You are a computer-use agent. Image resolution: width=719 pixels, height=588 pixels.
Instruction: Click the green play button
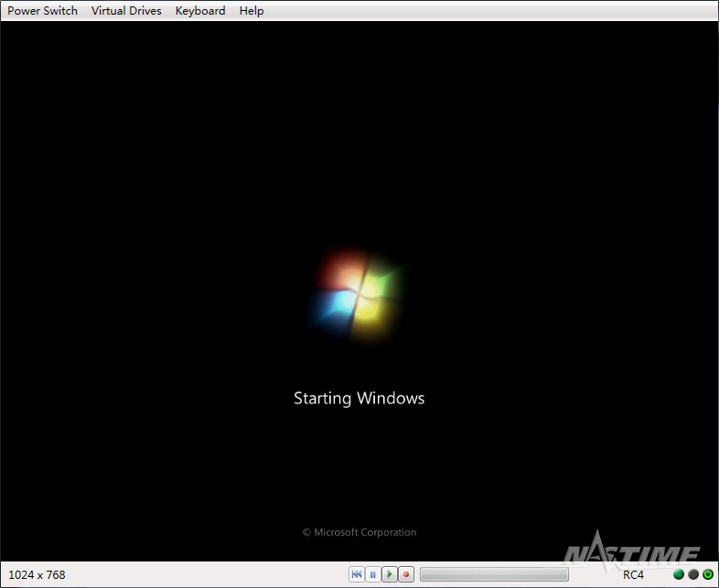pos(390,574)
